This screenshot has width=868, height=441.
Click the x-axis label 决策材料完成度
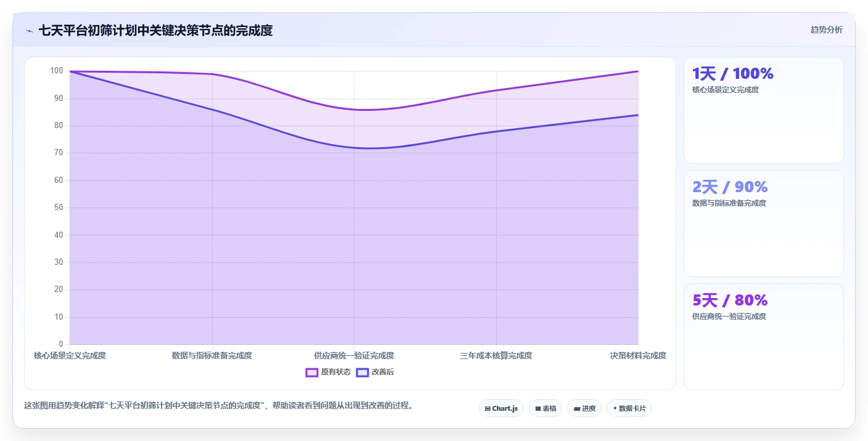(638, 356)
